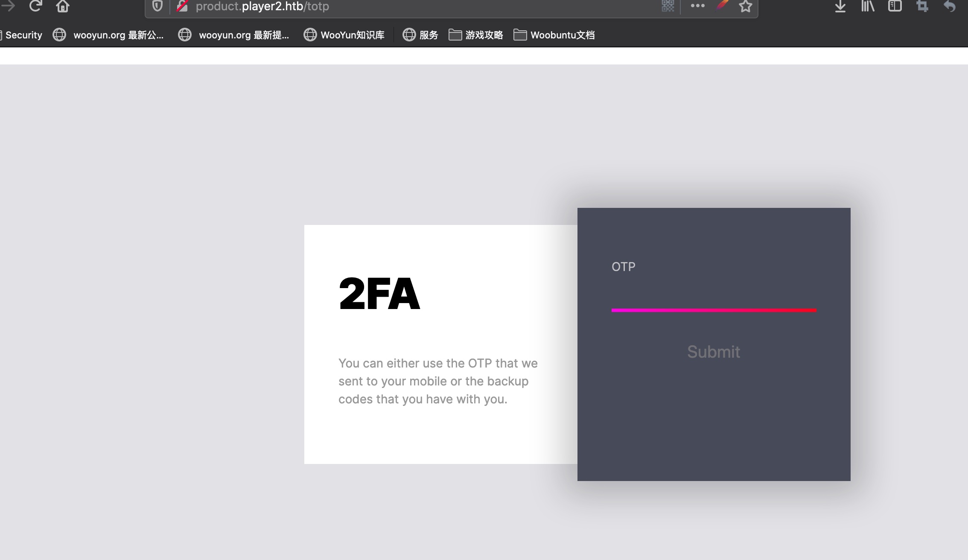Expand the Woobuntu文档 bookmarks folder
This screenshot has height=560, width=968.
(x=554, y=35)
